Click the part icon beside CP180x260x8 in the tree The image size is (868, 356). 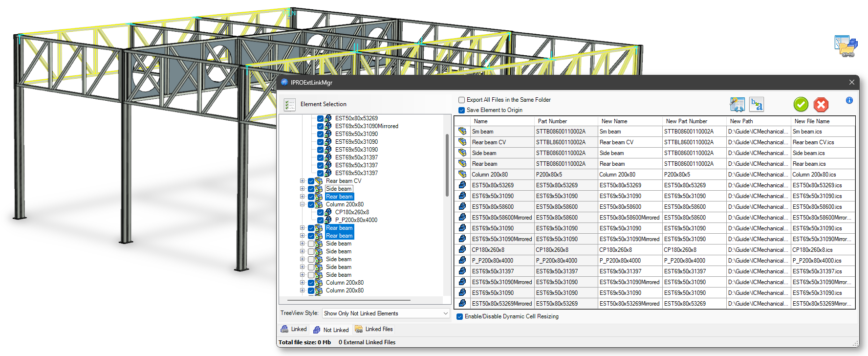pyautogui.click(x=328, y=212)
